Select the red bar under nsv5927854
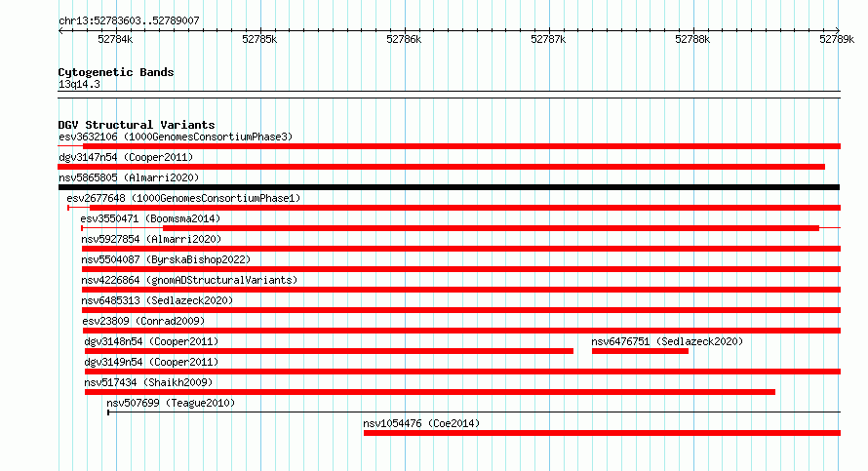The image size is (868, 471). tap(461, 249)
